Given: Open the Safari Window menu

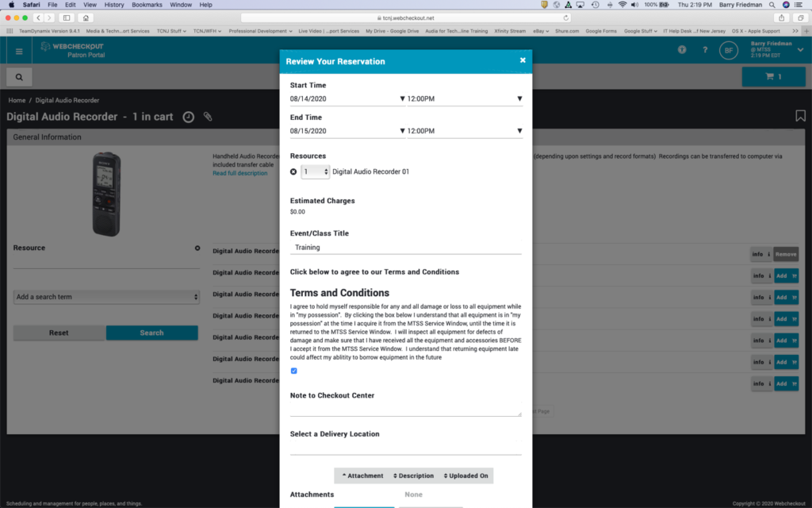Looking at the screenshot, I should [x=181, y=5].
